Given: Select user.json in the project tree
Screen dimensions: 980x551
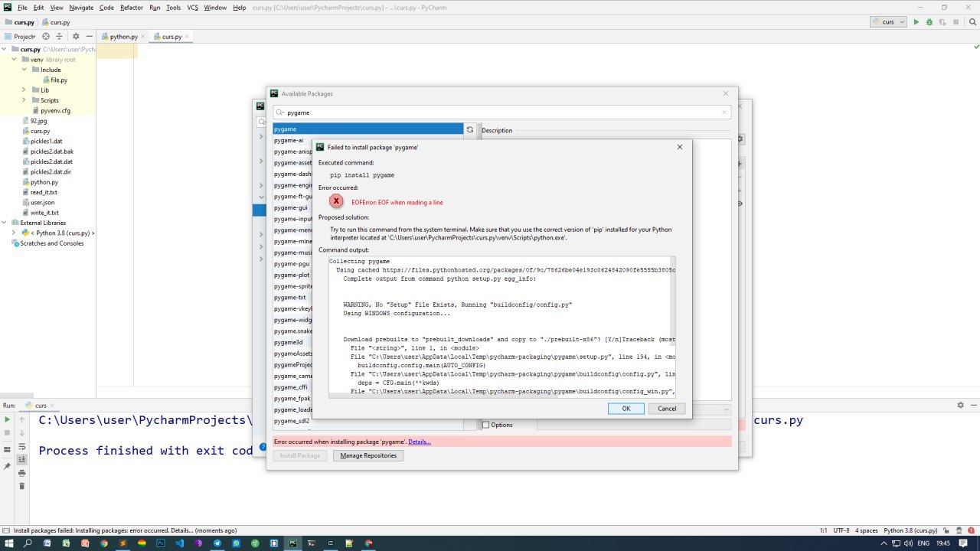Looking at the screenshot, I should (x=38, y=202).
